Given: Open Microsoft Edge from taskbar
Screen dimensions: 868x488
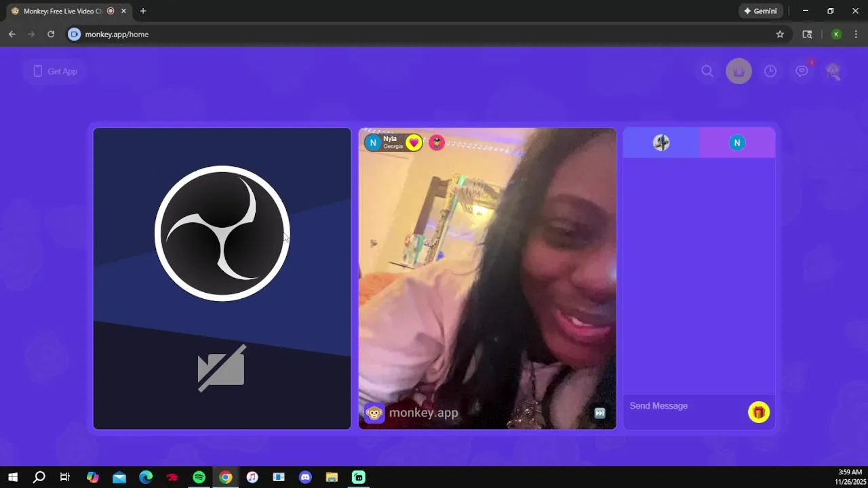Looking at the screenshot, I should (146, 477).
